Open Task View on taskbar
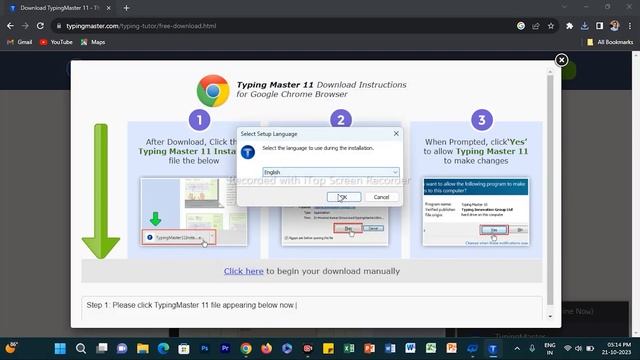 coord(102,349)
